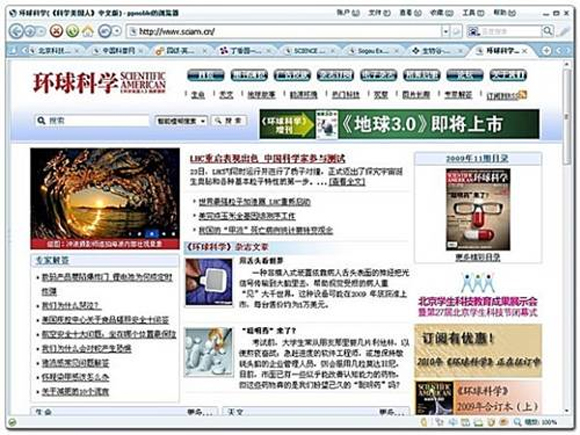Open the address bar history dropdown

[x=446, y=31]
